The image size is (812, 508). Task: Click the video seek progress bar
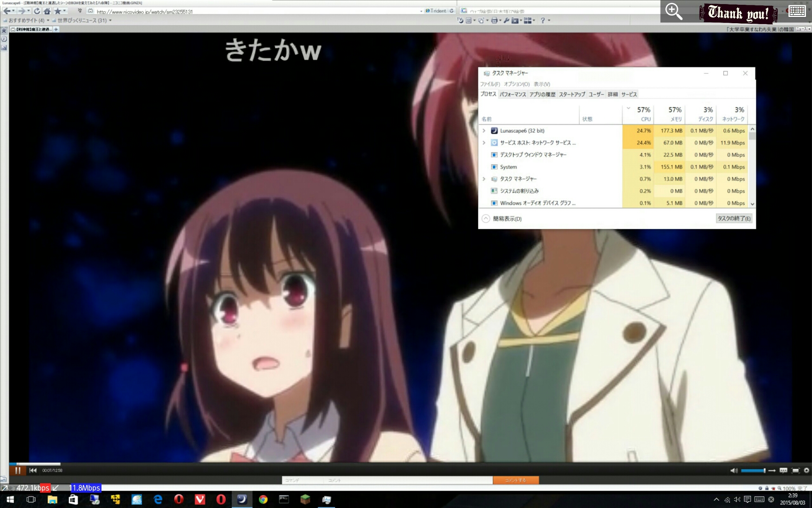[410, 464]
